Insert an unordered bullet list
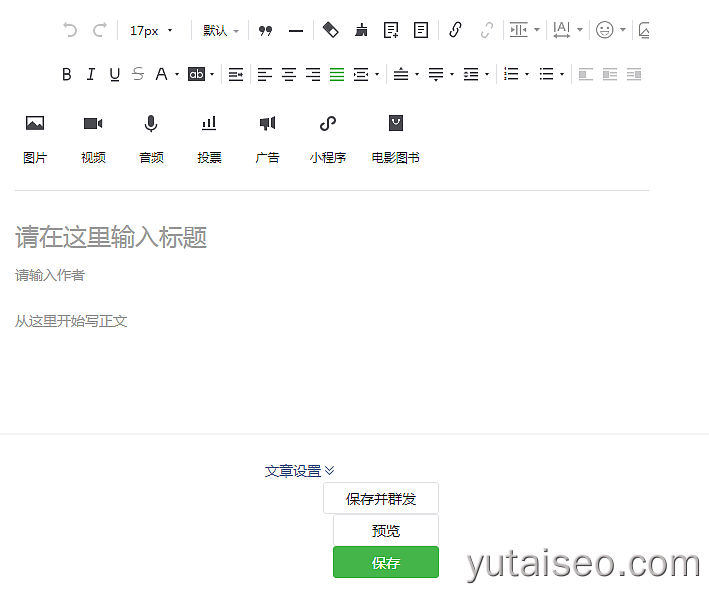Screen dimensions: 709x593 pos(546,74)
